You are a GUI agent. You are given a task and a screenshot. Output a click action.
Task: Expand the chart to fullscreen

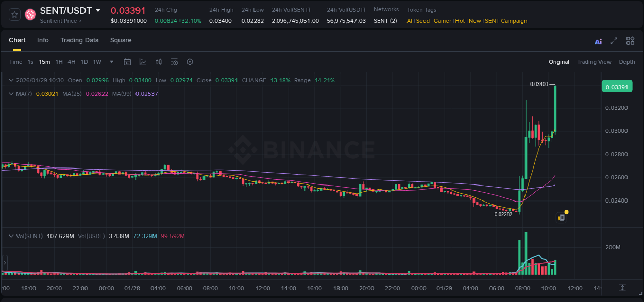pyautogui.click(x=614, y=41)
